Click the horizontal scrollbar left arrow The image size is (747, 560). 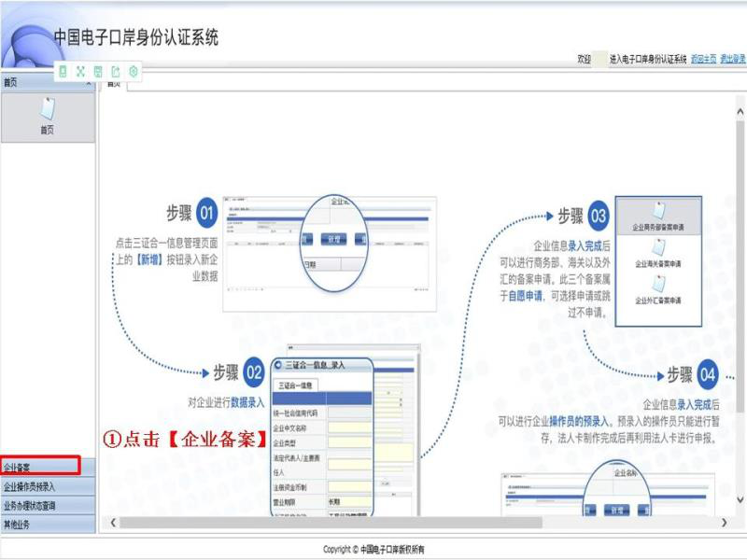tap(114, 523)
